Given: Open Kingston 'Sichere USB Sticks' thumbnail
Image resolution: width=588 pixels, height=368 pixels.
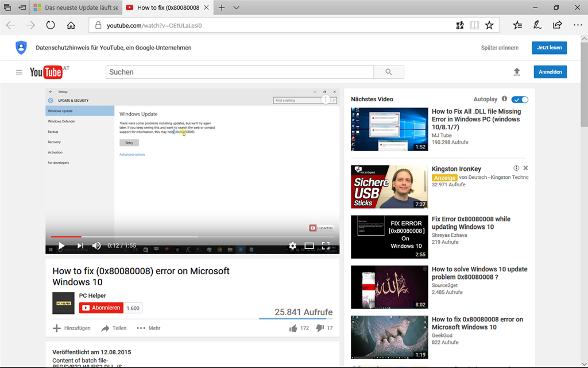Looking at the screenshot, I should pos(389,187).
